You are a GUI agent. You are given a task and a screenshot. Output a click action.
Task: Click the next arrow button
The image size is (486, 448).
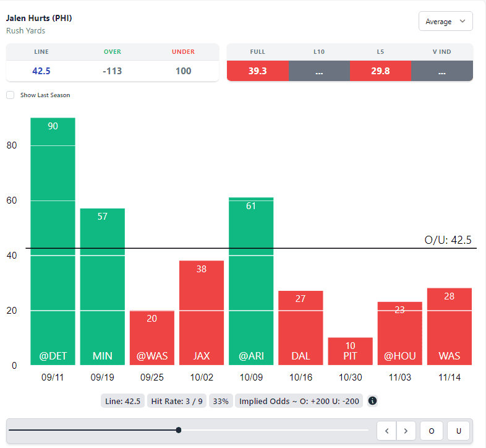[x=406, y=431]
